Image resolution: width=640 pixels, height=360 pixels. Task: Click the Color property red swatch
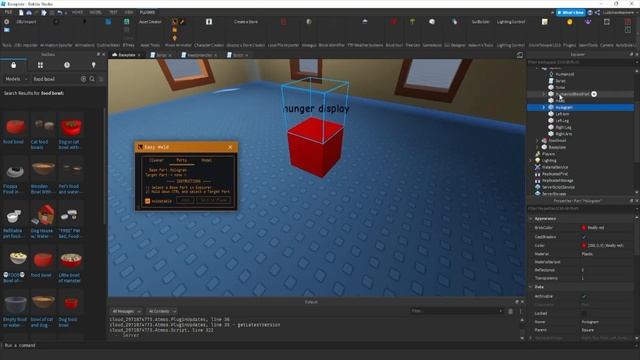coord(584,245)
